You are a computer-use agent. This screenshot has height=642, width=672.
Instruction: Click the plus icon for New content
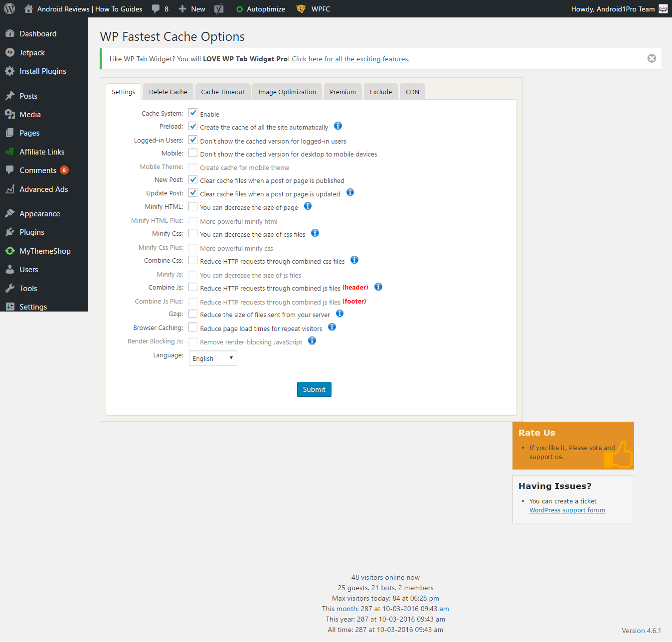pyautogui.click(x=182, y=9)
